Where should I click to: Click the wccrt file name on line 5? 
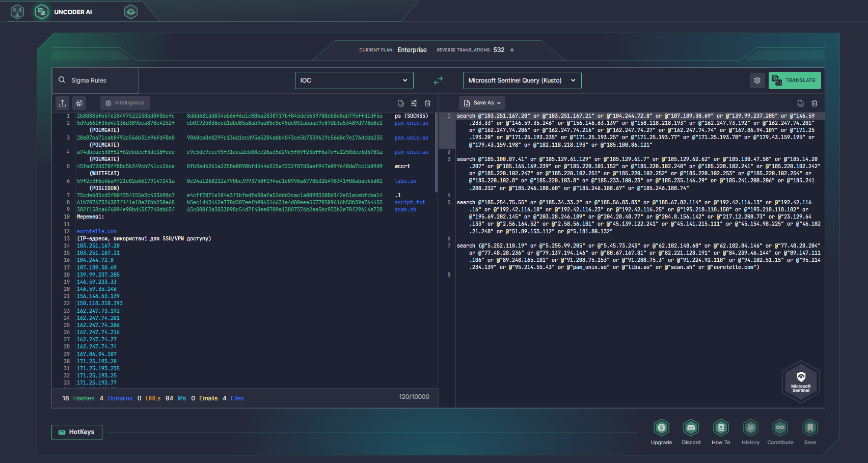coord(402,166)
